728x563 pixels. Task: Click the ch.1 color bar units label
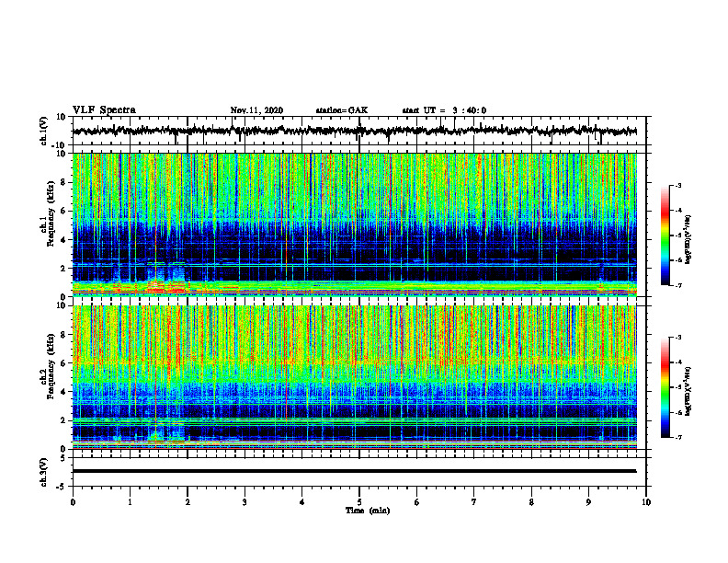pos(688,238)
